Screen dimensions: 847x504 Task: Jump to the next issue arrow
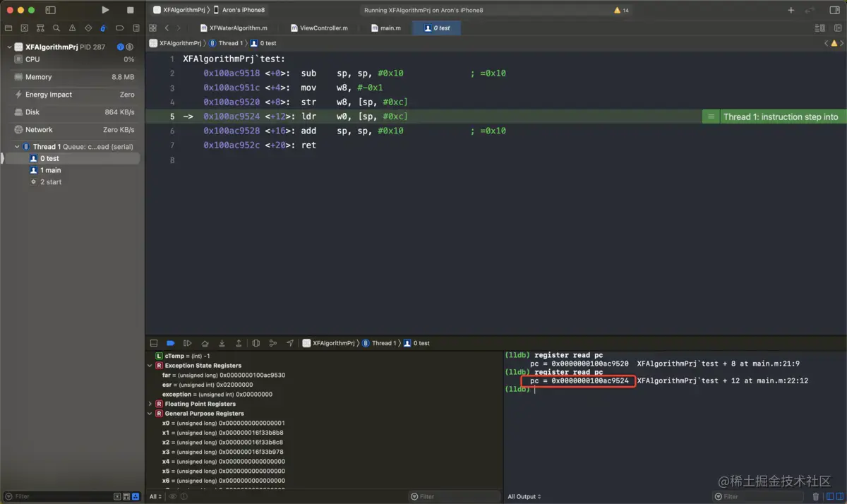pyautogui.click(x=841, y=43)
